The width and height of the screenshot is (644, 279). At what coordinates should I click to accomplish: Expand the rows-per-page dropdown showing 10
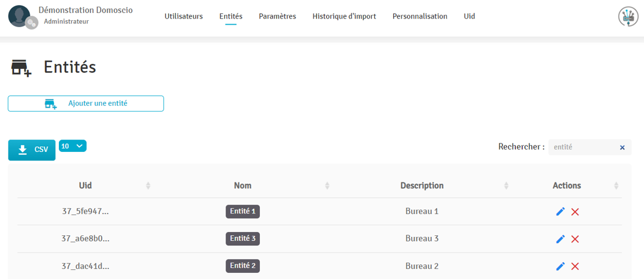point(72,146)
